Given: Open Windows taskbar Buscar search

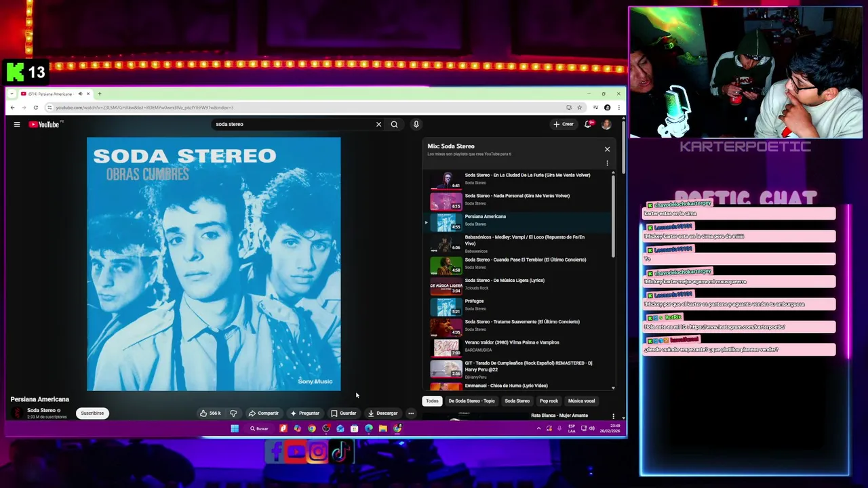Looking at the screenshot, I should click(259, 428).
